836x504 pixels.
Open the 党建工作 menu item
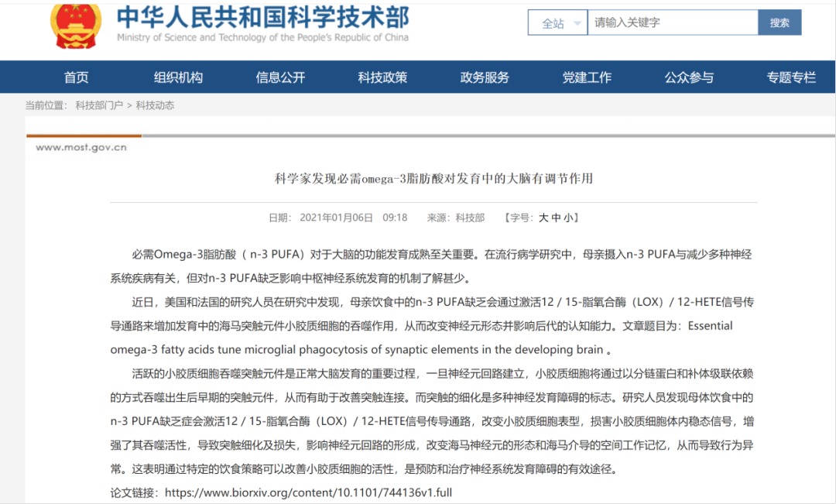587,77
